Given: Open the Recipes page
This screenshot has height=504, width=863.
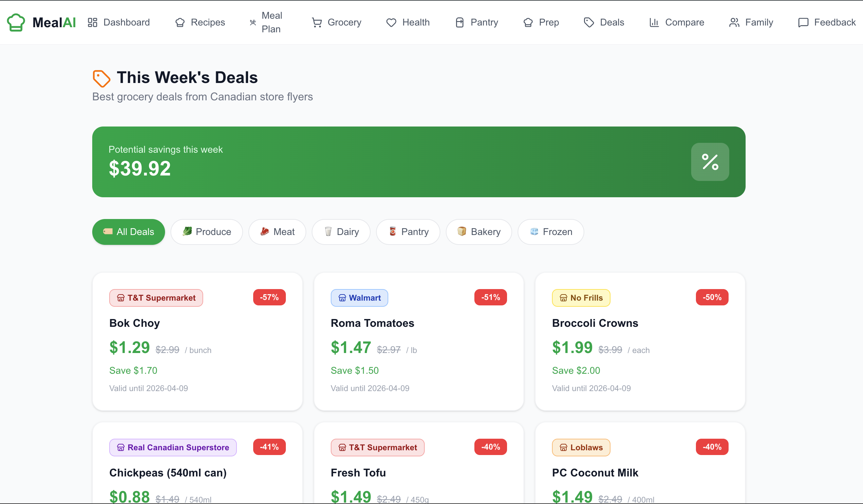Looking at the screenshot, I should point(200,22).
